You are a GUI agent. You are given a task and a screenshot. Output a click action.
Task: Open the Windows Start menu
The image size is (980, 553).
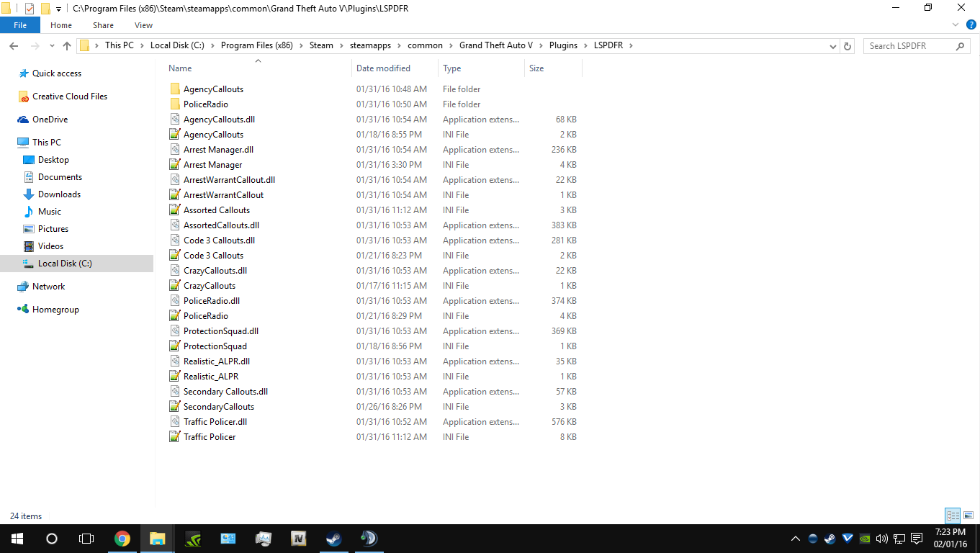[x=17, y=539]
